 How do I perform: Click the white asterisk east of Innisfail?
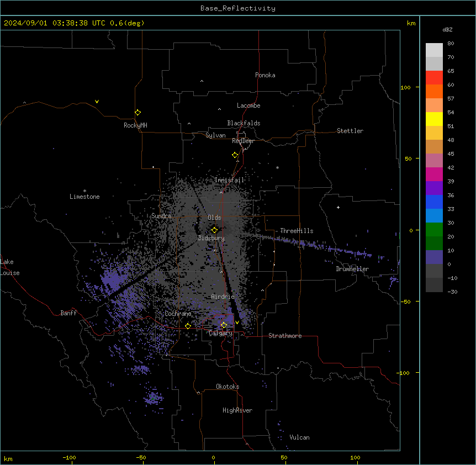[x=277, y=168]
